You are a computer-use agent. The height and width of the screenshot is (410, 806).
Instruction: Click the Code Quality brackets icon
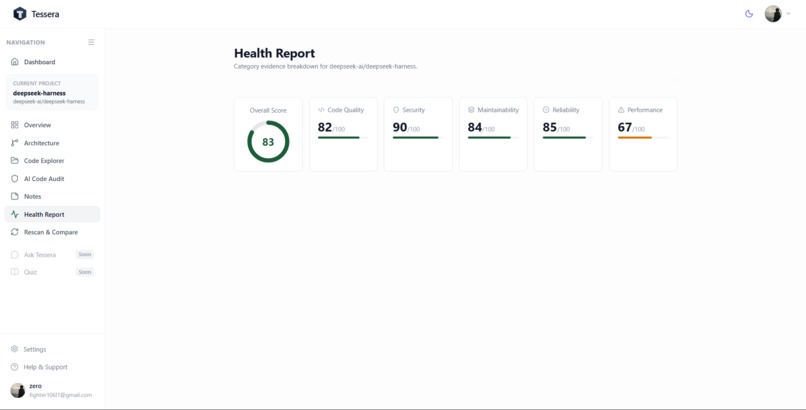321,109
